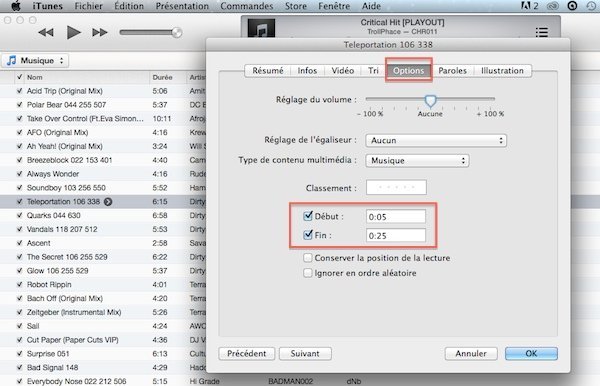
Task: Open the arrow icon beside Teleportation 106 338
Action: [x=108, y=202]
